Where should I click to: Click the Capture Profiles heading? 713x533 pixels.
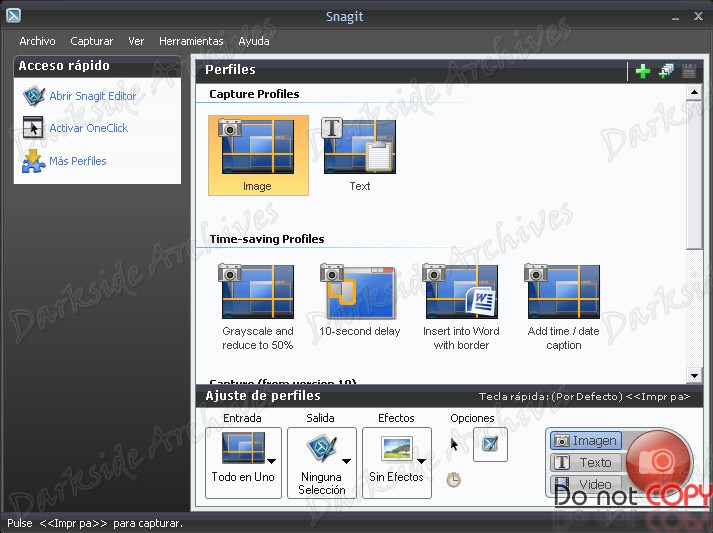pos(254,94)
